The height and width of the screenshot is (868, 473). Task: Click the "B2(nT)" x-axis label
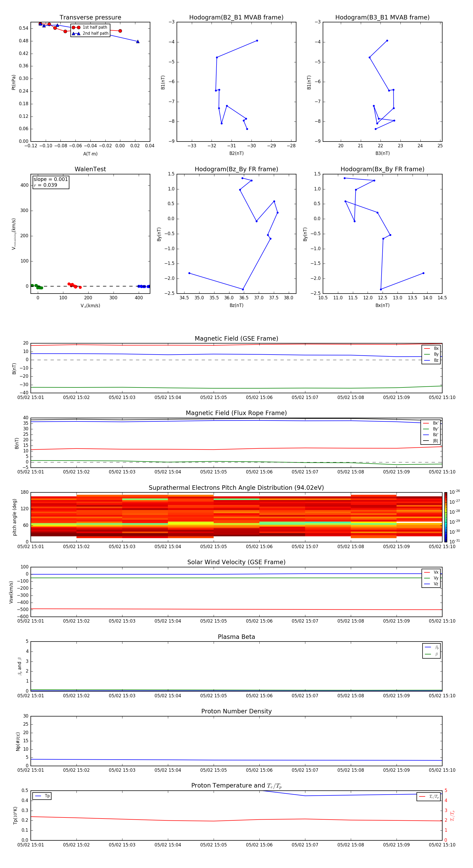point(236,153)
